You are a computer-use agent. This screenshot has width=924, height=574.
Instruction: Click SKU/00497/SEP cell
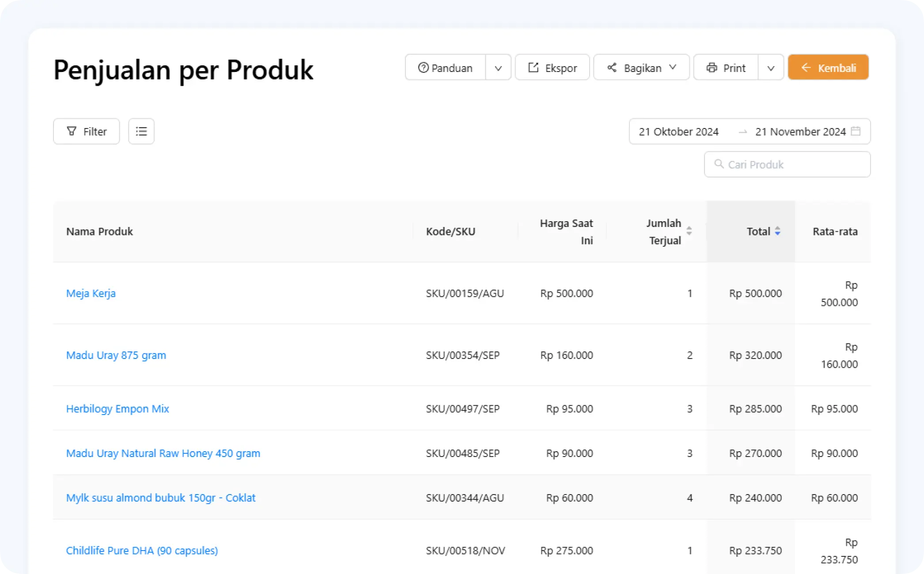pyautogui.click(x=462, y=408)
